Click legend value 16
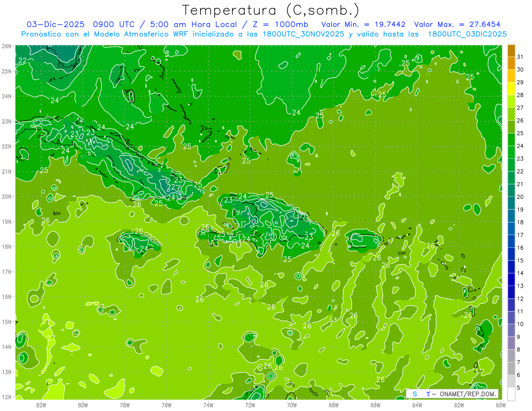Viewport: 532px width, 411px height. [x=520, y=248]
